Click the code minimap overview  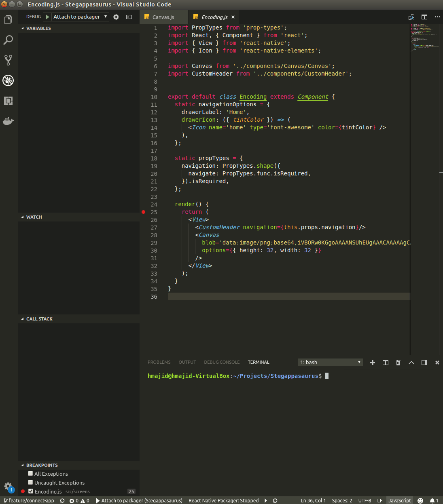coord(425,38)
